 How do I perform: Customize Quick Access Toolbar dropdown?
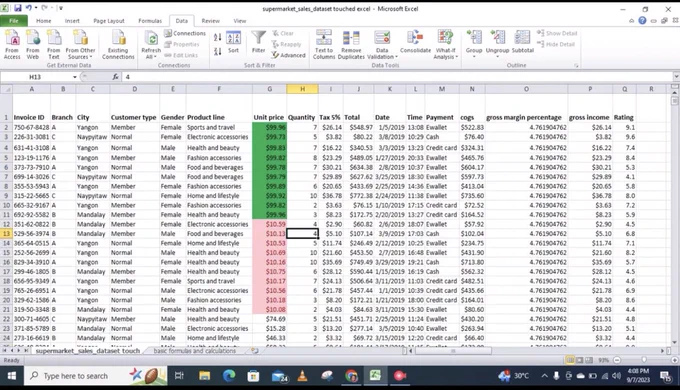coord(61,8)
